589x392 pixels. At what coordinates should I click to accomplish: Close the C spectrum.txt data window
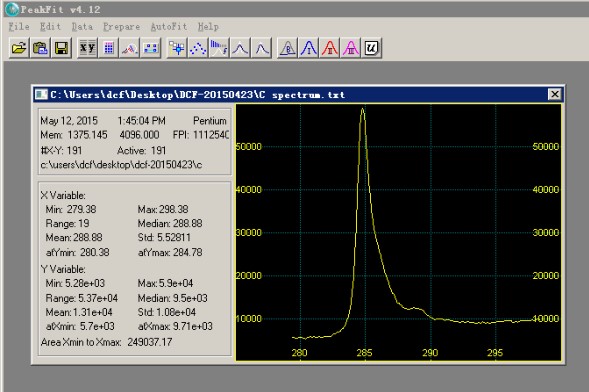pyautogui.click(x=554, y=94)
